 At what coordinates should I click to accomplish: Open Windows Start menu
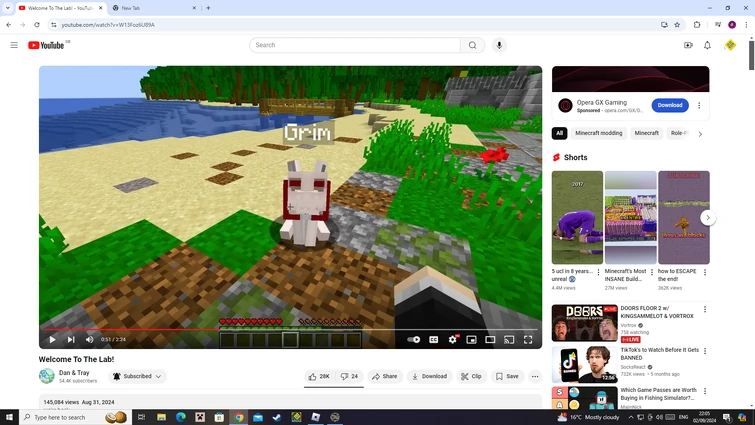click(9, 417)
